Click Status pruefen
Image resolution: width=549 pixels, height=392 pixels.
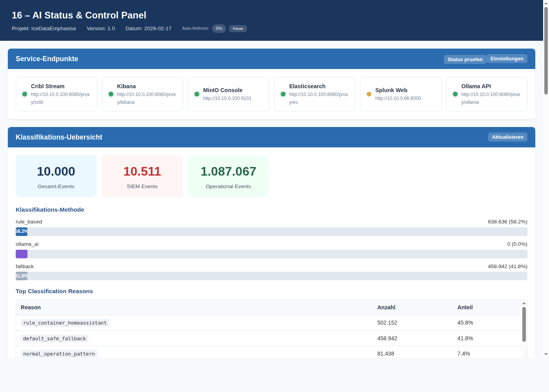click(465, 59)
